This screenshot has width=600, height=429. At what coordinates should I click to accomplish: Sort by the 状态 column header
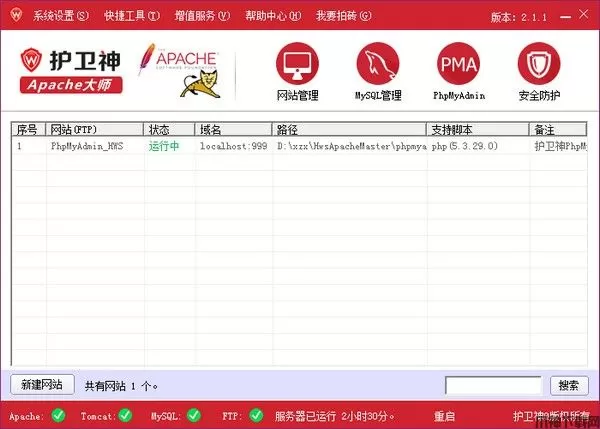pyautogui.click(x=169, y=129)
